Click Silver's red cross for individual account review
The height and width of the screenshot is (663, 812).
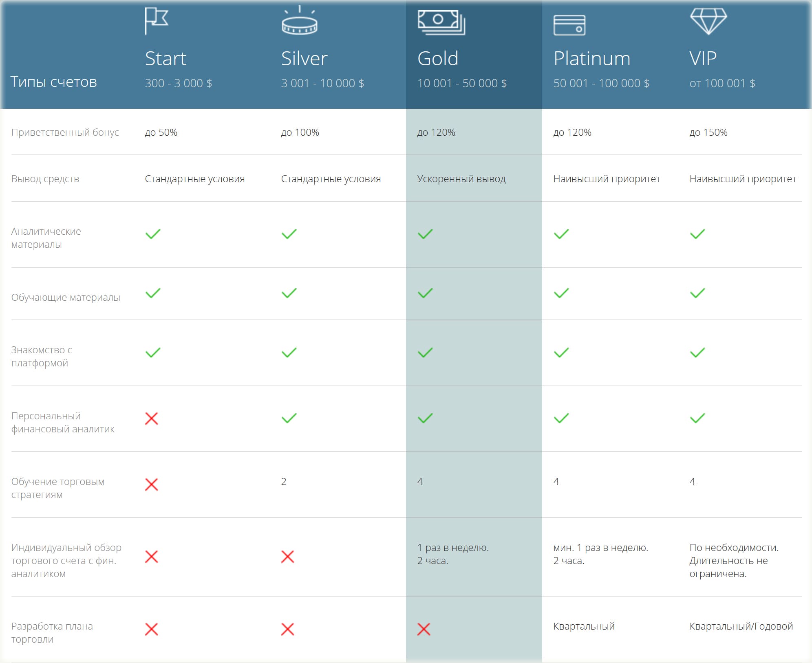point(288,557)
